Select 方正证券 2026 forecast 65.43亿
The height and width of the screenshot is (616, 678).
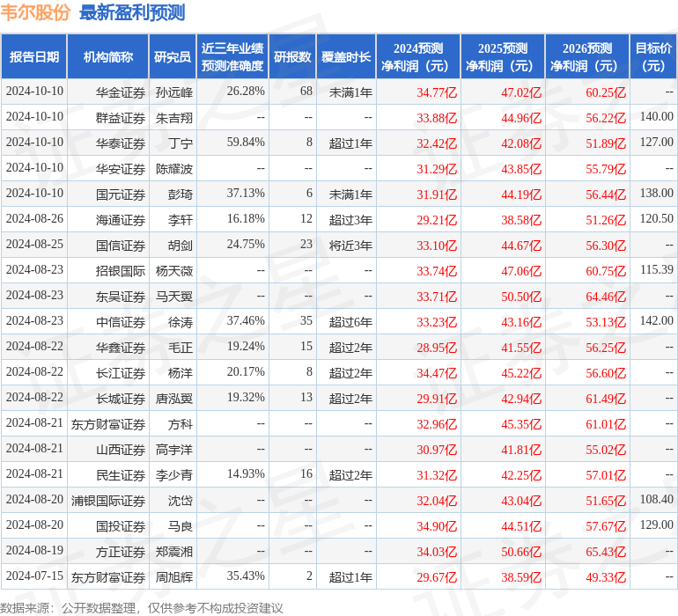pyautogui.click(x=606, y=552)
